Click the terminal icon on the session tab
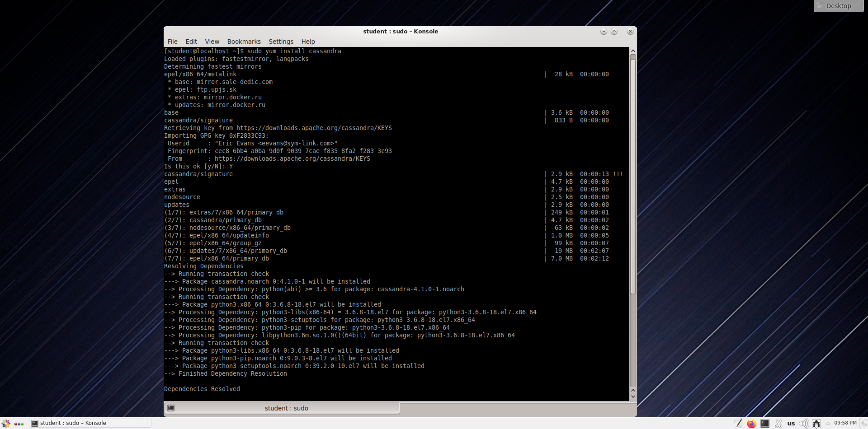 pos(171,408)
